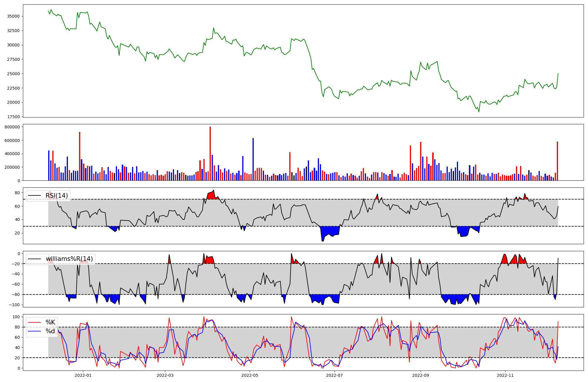The width and height of the screenshot is (588, 382).
Task: Click the %d legend text
Action: point(50,331)
